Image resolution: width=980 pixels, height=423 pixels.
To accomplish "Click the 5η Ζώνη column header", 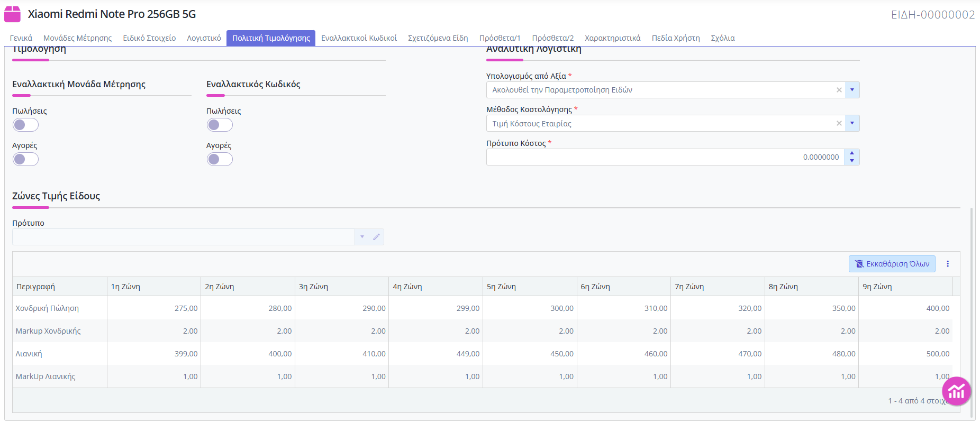I will pyautogui.click(x=530, y=287).
